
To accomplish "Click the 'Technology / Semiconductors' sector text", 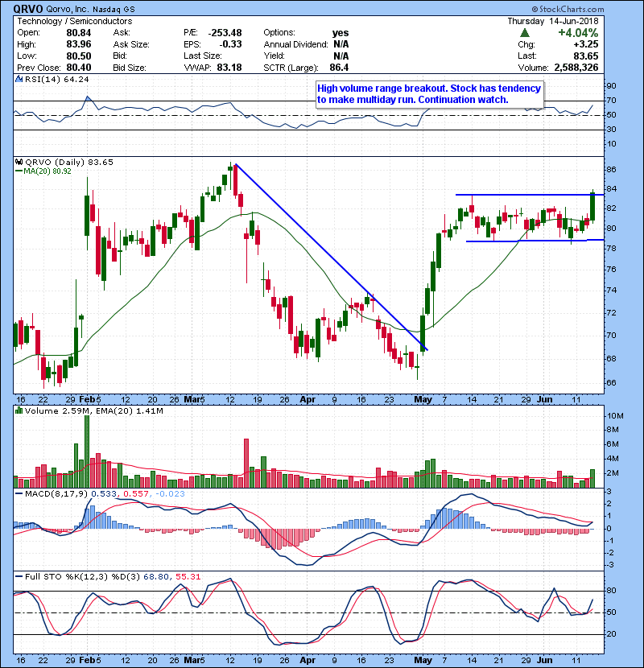I will tap(75, 21).
